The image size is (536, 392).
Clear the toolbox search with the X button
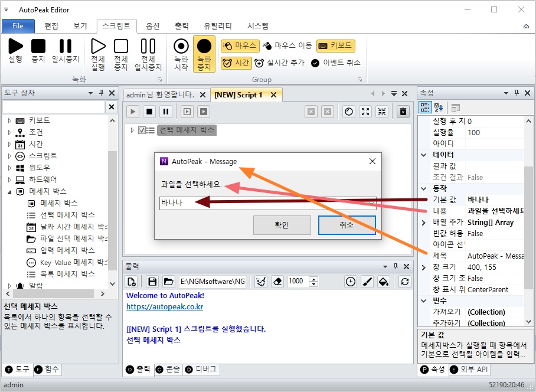pos(112,107)
